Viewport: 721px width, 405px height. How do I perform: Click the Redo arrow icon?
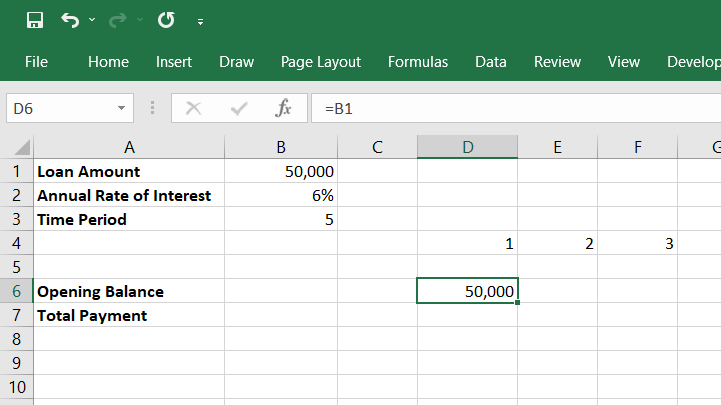(119, 20)
